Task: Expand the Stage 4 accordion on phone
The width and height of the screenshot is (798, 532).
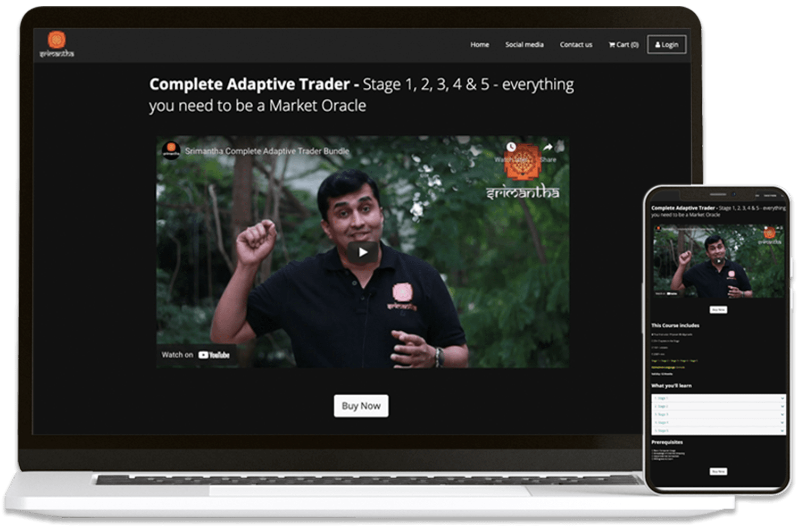Action: (x=718, y=422)
